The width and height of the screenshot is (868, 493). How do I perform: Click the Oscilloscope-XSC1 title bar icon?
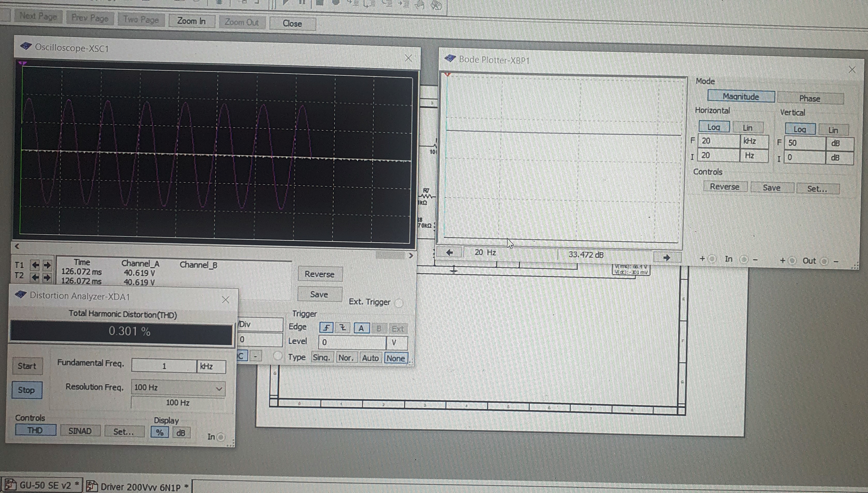coord(26,46)
